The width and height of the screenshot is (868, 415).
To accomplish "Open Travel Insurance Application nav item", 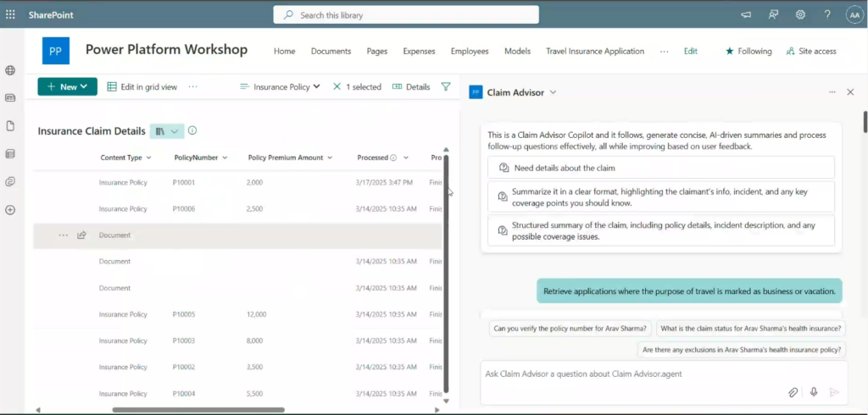I will (595, 51).
